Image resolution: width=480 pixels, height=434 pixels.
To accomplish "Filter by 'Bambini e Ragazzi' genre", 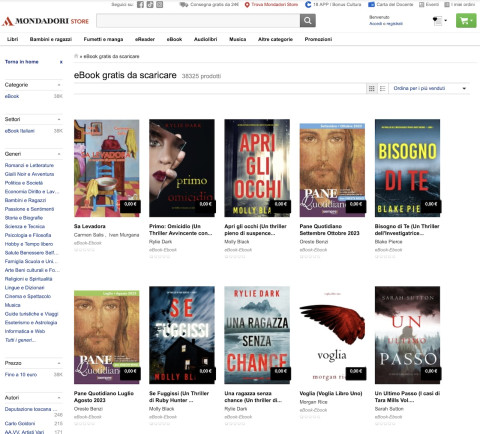I will click(25, 200).
